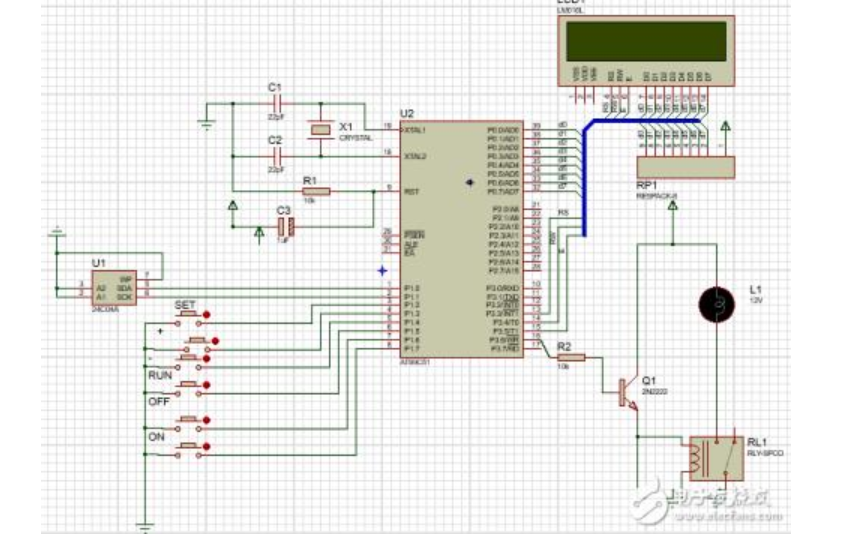Screen dimensions: 866x541
Task: Click the SET push button switch
Action: coord(189,319)
